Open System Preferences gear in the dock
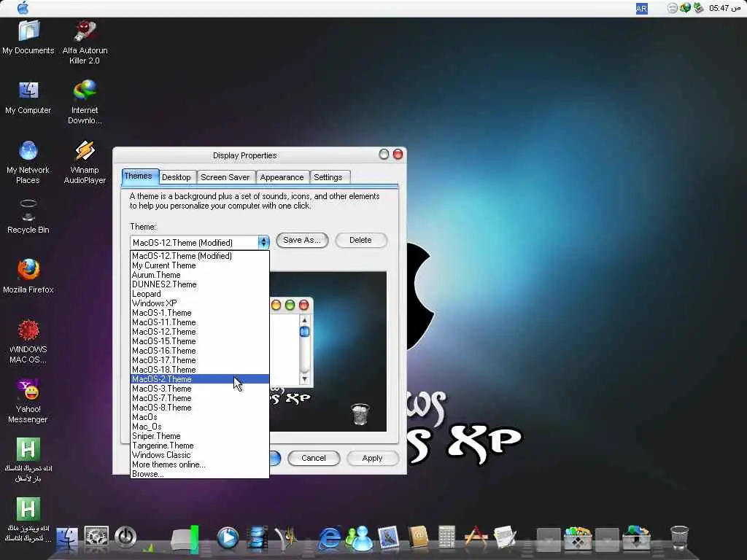 [x=96, y=537]
